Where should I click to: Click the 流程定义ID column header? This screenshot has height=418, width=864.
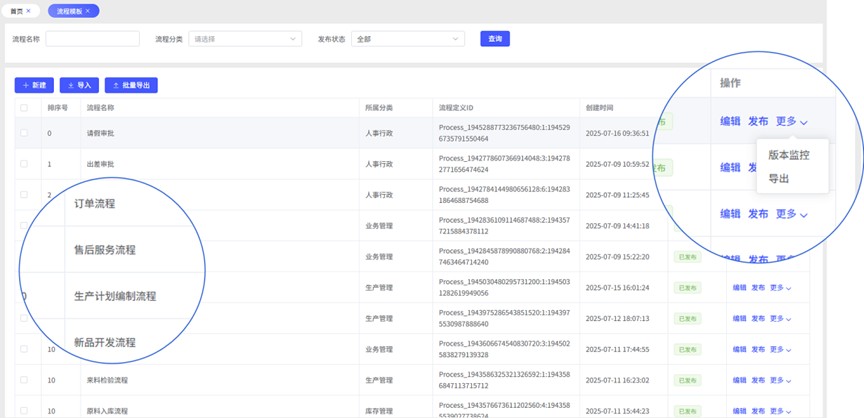tap(456, 108)
